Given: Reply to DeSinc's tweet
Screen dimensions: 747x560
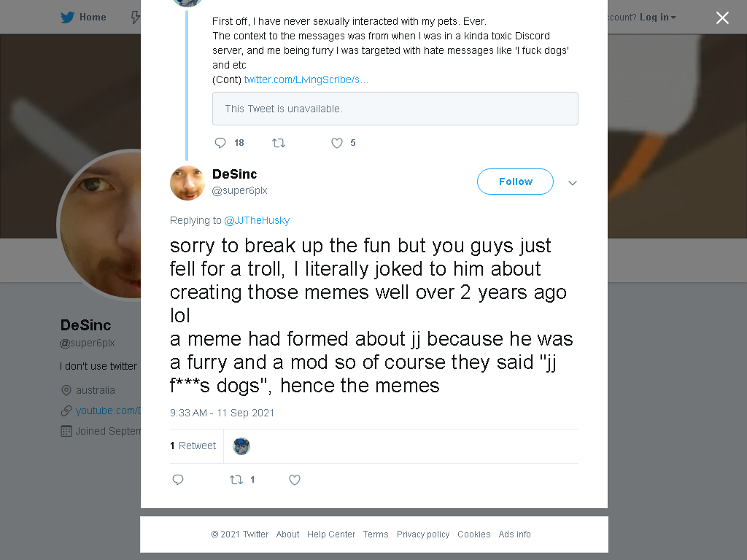Looking at the screenshot, I should coord(178,480).
